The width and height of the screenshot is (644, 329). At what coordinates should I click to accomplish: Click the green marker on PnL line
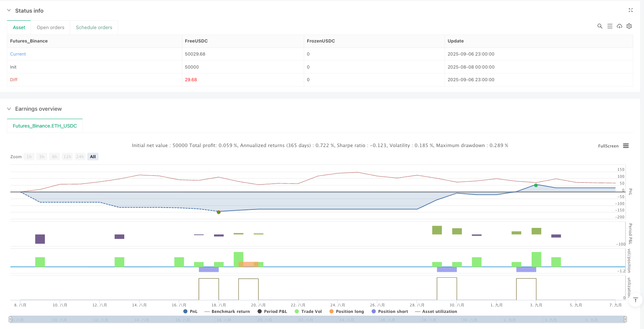(x=536, y=185)
